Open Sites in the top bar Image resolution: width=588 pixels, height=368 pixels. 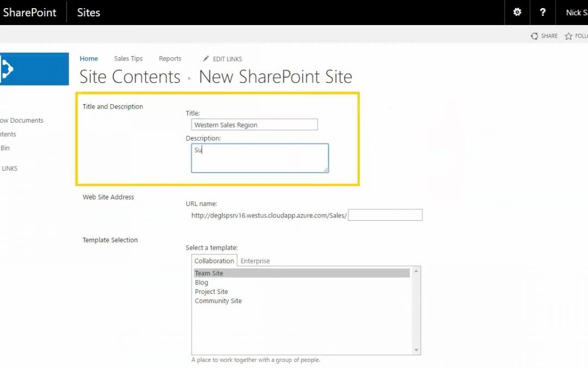89,12
